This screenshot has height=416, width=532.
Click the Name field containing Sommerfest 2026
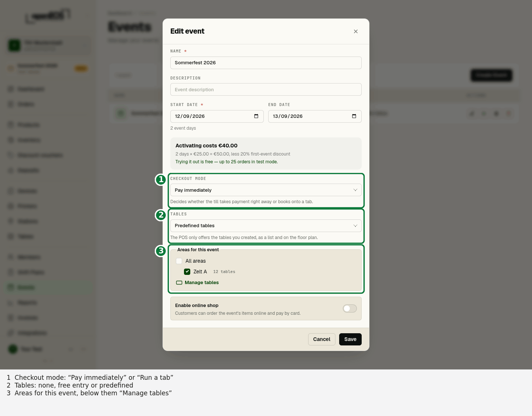[266, 63]
